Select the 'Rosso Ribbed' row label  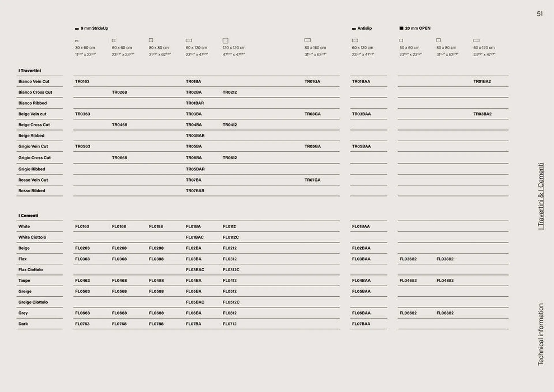(32, 191)
